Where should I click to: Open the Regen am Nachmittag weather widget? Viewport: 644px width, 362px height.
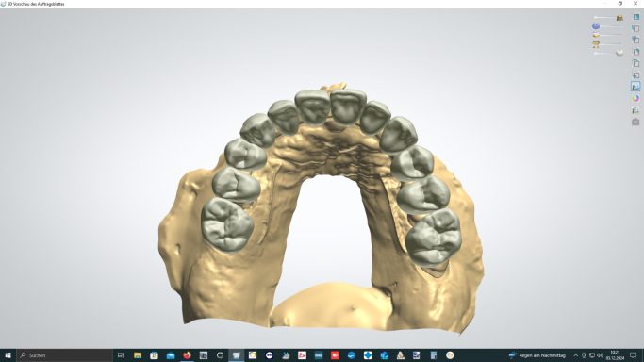(537, 355)
